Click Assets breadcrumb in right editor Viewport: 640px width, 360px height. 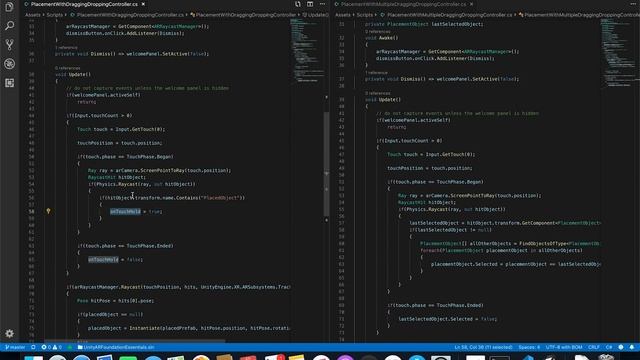(343, 15)
